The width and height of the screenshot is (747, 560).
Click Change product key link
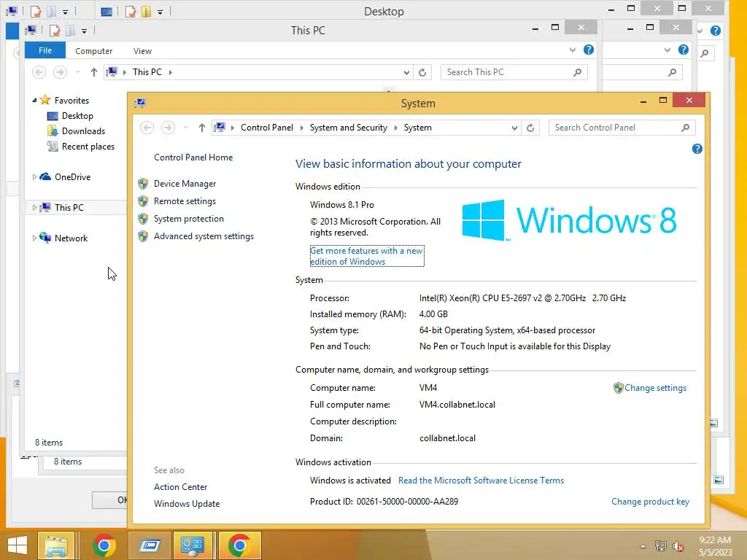[650, 502]
